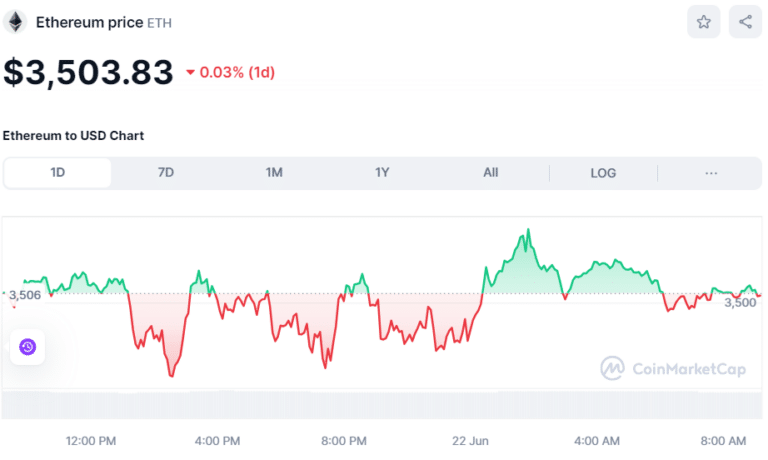Click the chart peak after 22 Jun
The image size is (768, 460).
click(528, 229)
